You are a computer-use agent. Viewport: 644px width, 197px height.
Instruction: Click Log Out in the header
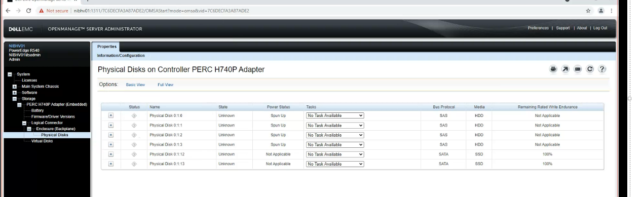point(600,28)
